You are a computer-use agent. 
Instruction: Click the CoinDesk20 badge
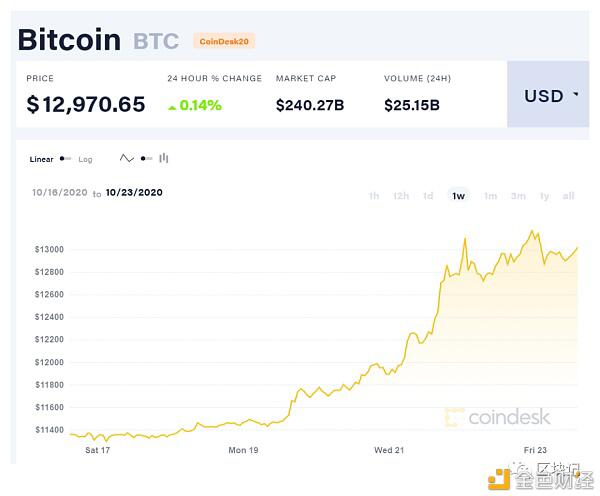click(x=224, y=41)
